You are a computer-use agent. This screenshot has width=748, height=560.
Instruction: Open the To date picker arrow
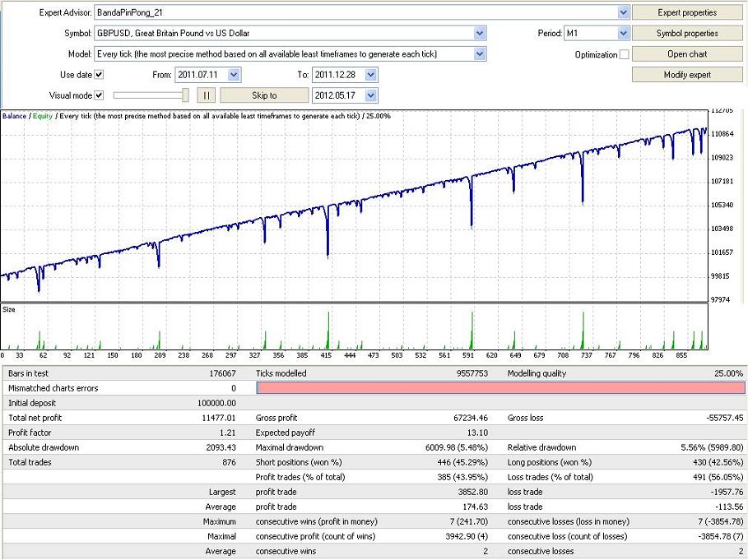point(371,75)
